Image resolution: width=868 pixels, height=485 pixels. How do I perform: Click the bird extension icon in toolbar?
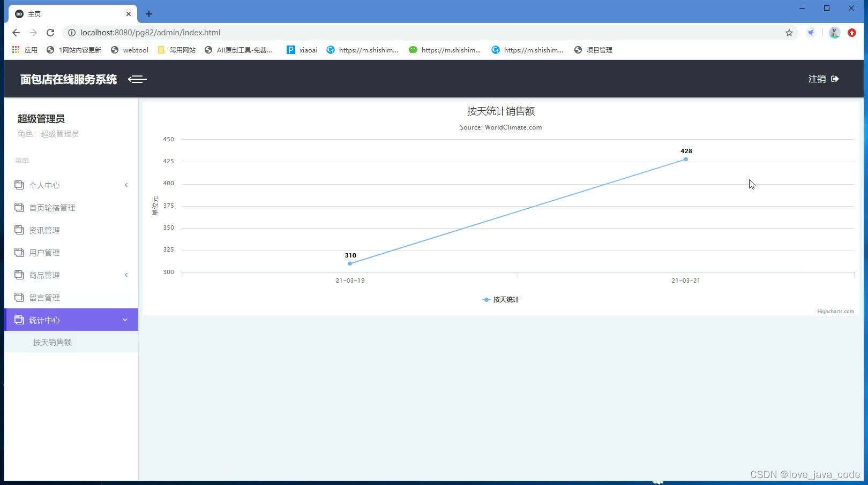pos(811,33)
